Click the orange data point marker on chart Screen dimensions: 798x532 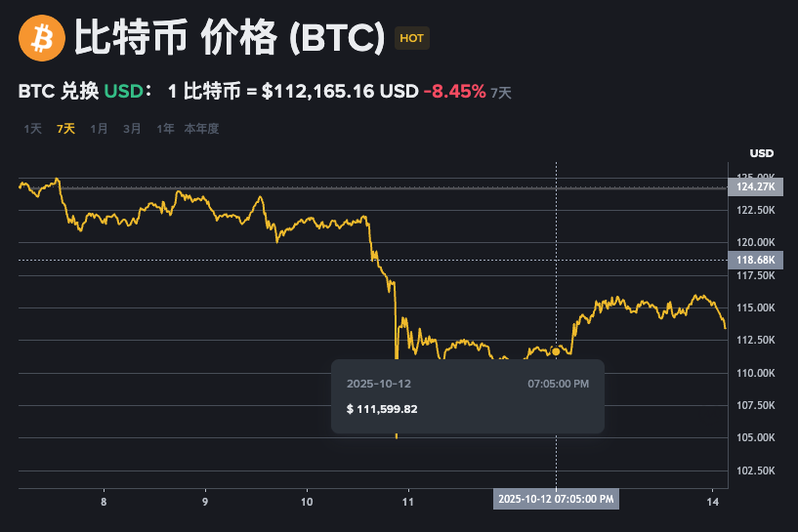click(556, 350)
